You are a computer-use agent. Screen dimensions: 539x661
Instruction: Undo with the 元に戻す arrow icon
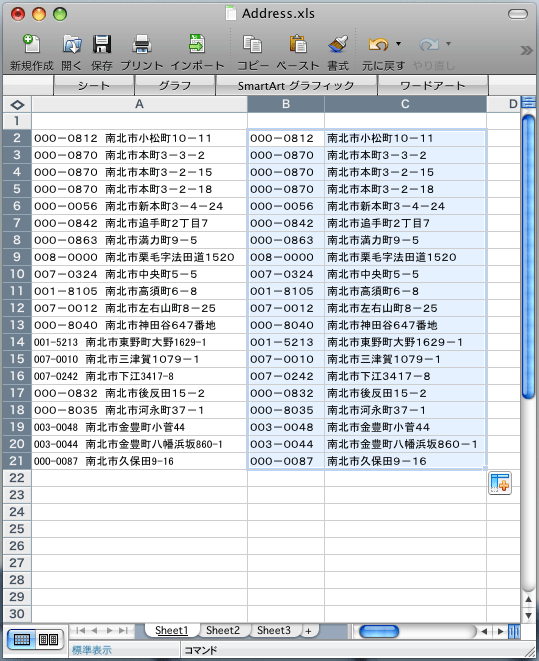(x=378, y=44)
